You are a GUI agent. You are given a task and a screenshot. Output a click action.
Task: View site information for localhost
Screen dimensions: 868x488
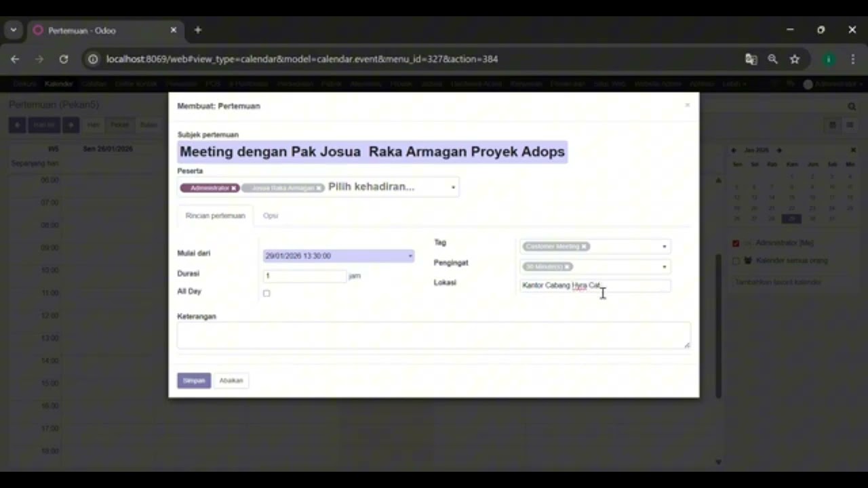point(93,59)
